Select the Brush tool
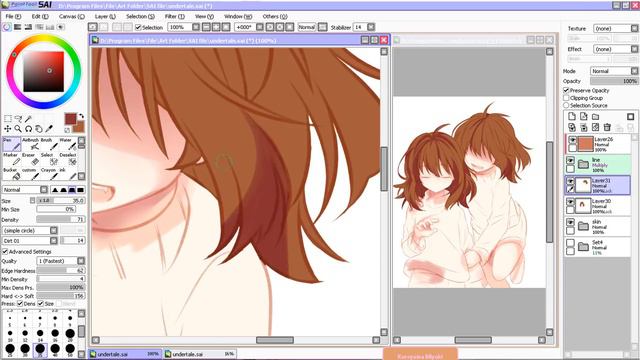640x360 pixels. pyautogui.click(x=49, y=144)
